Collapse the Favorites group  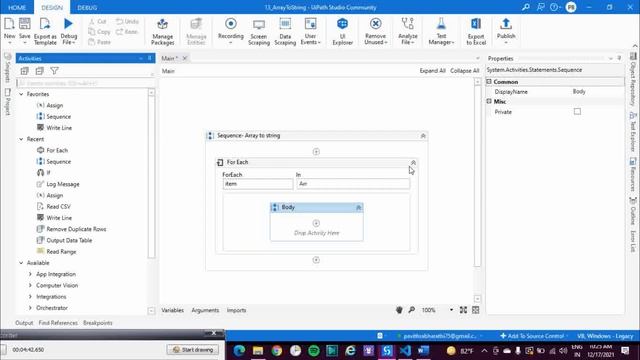coord(21,94)
